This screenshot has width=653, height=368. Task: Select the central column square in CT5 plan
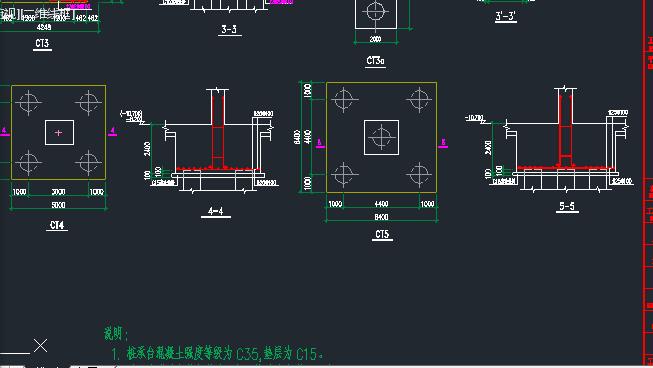(x=381, y=137)
